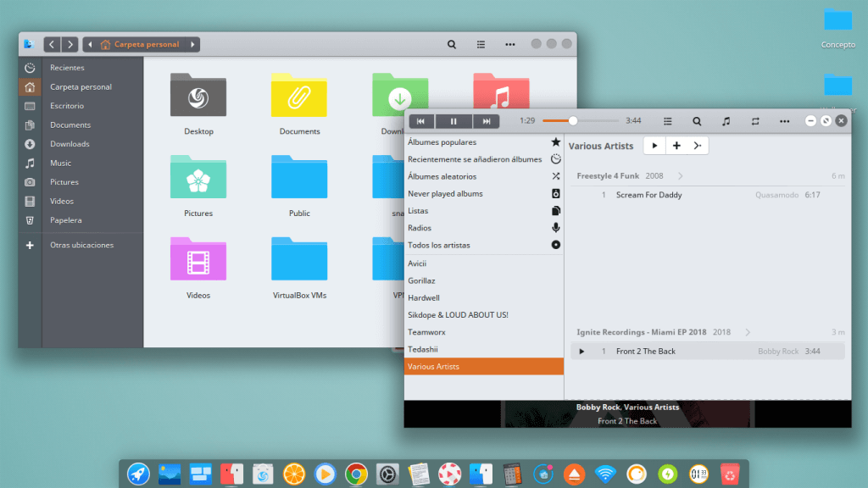Select Escritorio in the sidebar
Viewport: 868px width, 488px height.
tap(81, 106)
